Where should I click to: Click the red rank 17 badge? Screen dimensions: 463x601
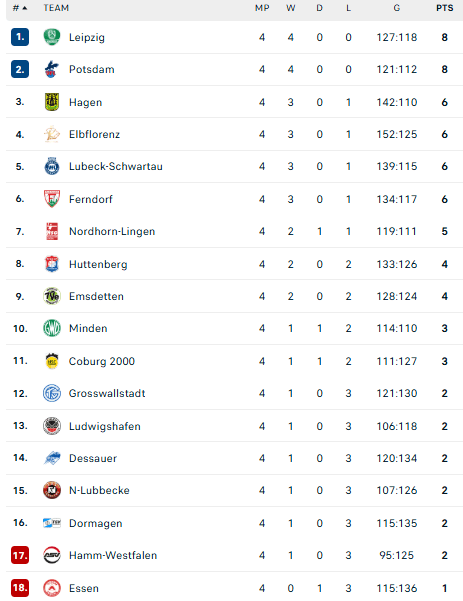(x=20, y=555)
